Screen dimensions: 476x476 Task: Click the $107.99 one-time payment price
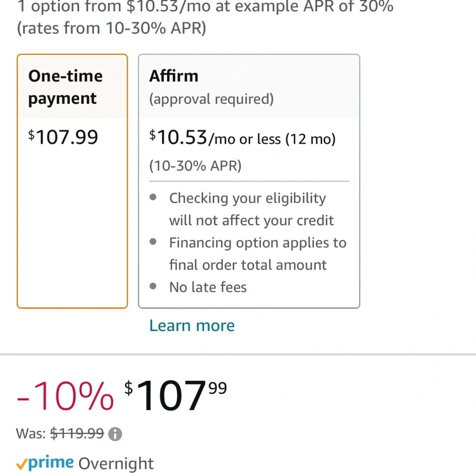click(63, 137)
